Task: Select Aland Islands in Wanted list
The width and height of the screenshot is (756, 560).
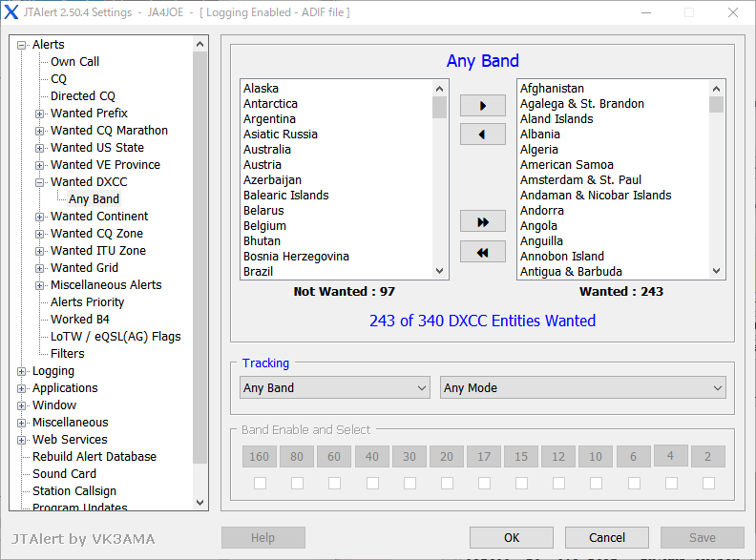Action: [556, 119]
